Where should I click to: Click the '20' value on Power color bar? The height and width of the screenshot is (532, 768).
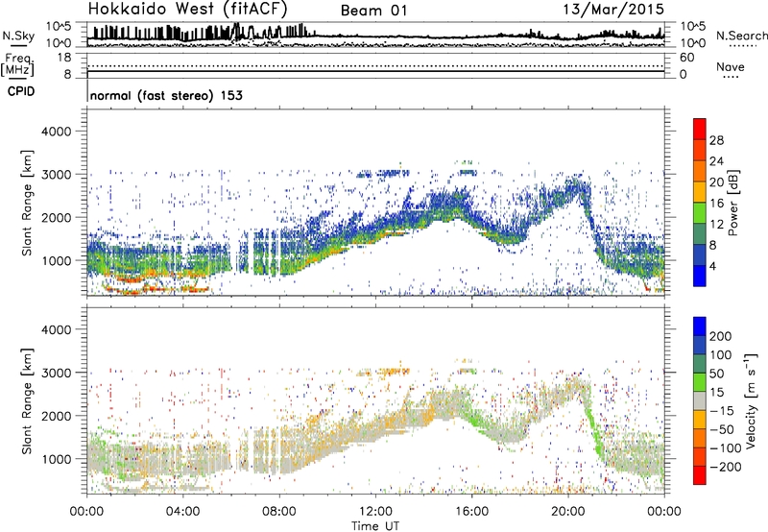(716, 182)
